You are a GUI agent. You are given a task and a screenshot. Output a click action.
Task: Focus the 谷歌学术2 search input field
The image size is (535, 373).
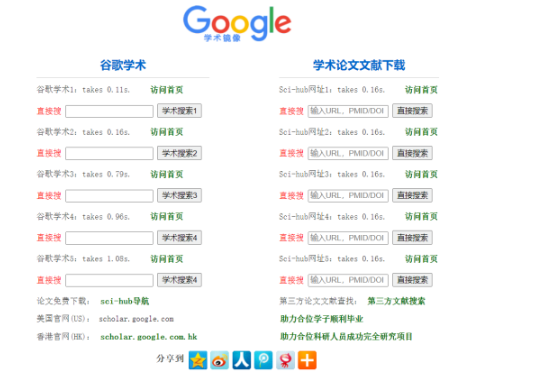pos(109,154)
